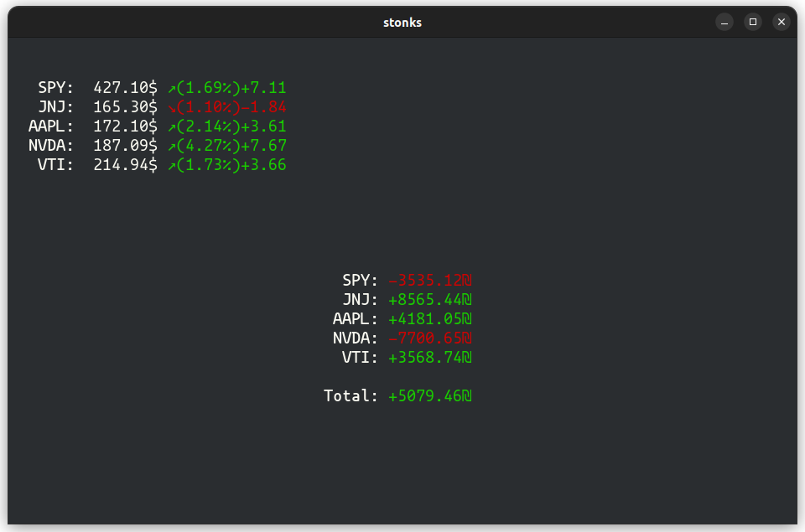This screenshot has height=532, width=805.
Task: Select the AAPL ticker label in price list
Action: tap(51, 127)
